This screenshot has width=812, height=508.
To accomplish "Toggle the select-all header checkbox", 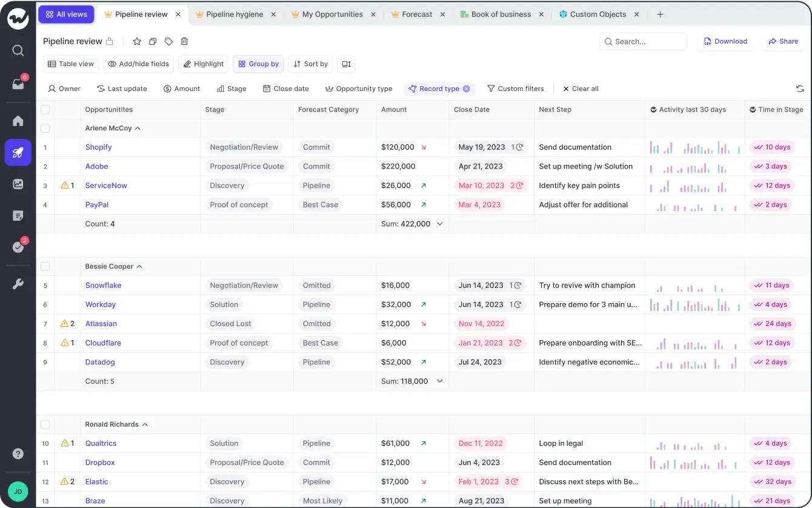I will 45,110.
